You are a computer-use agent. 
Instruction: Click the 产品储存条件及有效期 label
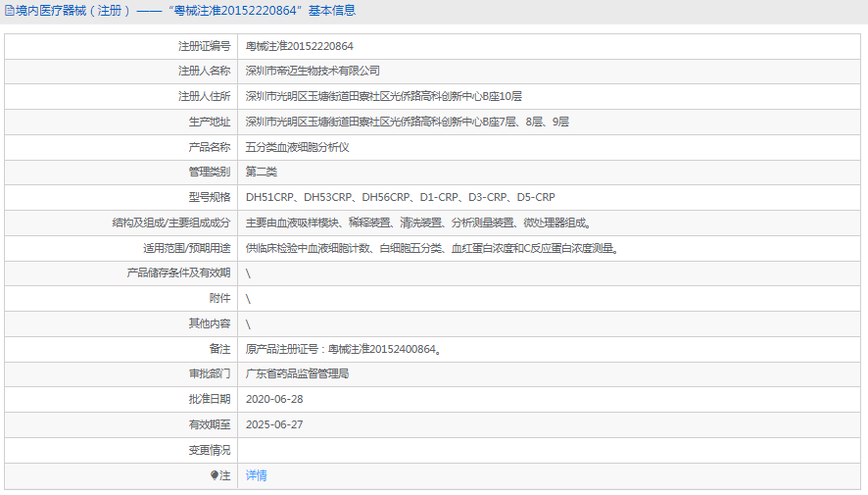[179, 272]
